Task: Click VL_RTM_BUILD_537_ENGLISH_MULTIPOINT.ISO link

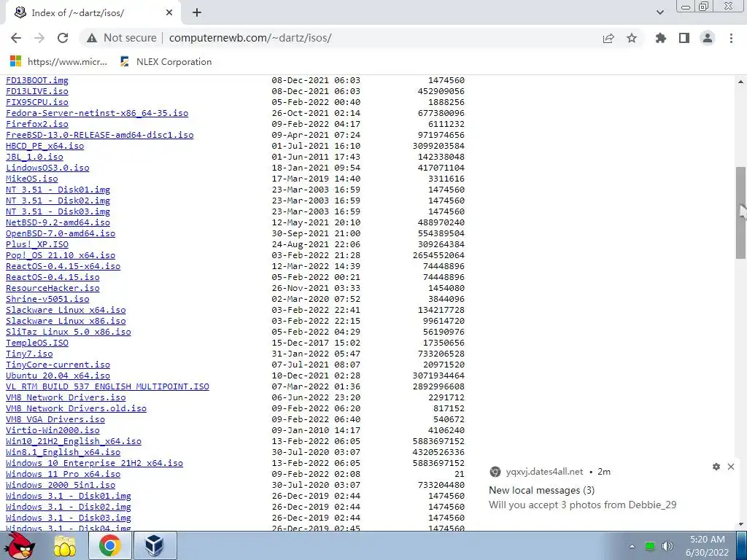Action: tap(107, 386)
